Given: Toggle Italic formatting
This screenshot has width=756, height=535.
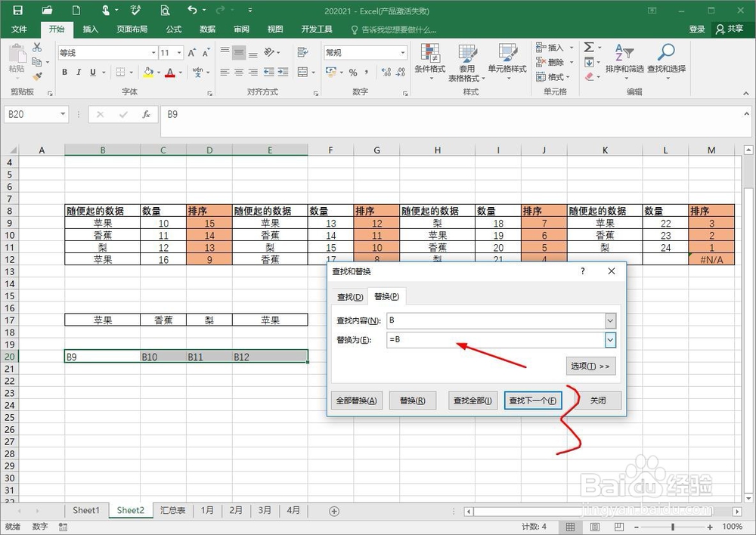Looking at the screenshot, I should click(x=79, y=73).
